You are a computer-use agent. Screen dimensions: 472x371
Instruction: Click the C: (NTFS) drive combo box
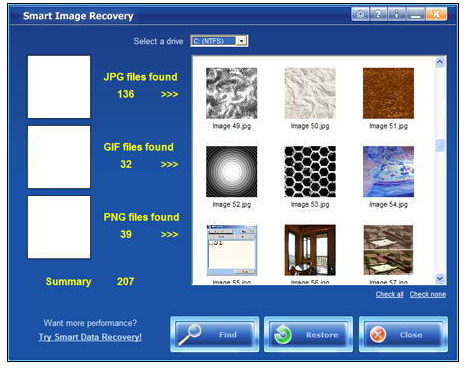219,41
